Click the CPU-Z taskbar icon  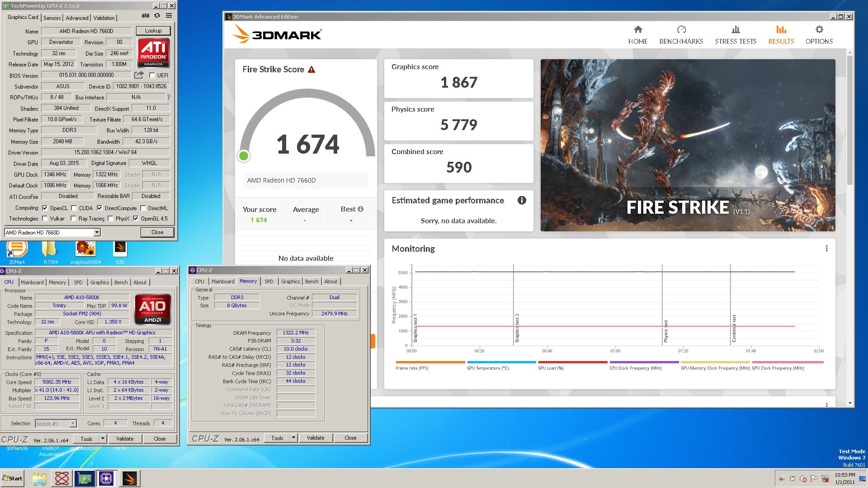coord(106,479)
